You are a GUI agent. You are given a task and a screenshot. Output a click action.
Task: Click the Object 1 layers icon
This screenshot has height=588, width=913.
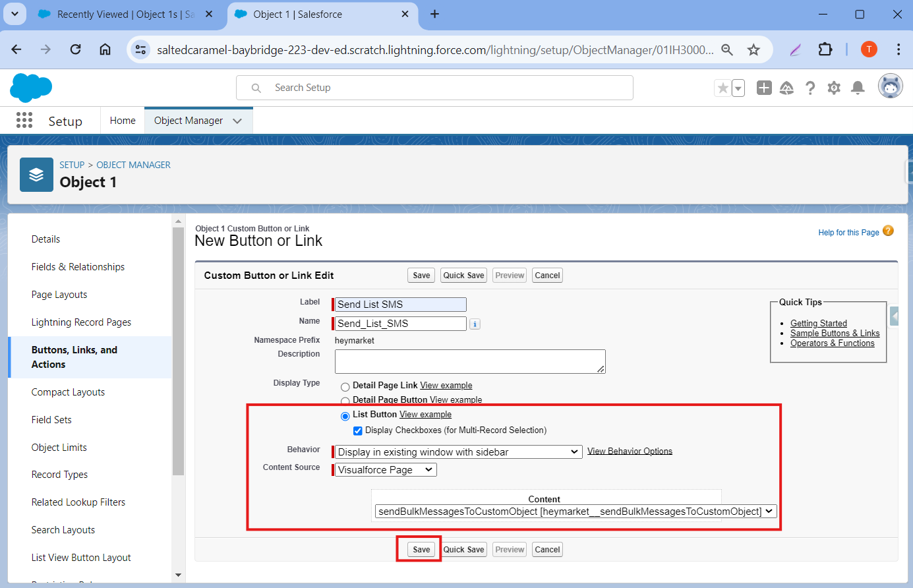coord(36,175)
